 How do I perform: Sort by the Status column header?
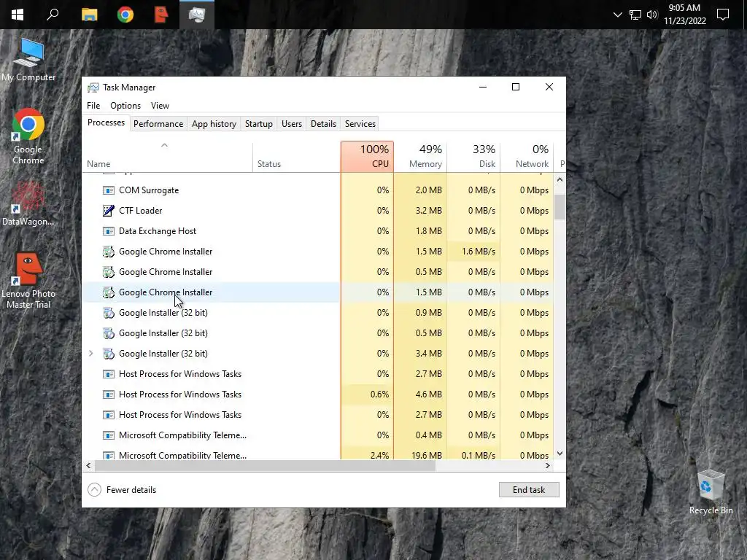pyautogui.click(x=297, y=157)
